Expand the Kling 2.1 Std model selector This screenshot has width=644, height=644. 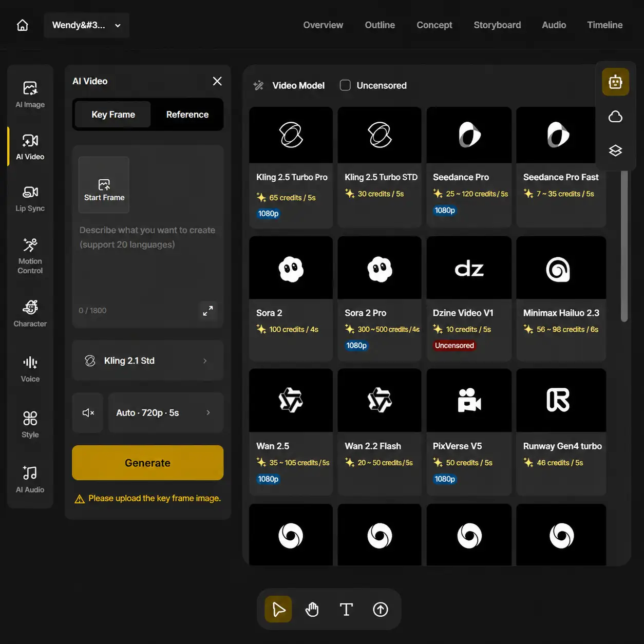pyautogui.click(x=148, y=361)
